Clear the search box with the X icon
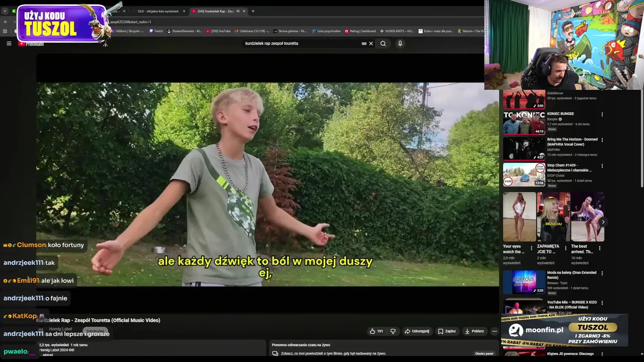 click(x=371, y=43)
